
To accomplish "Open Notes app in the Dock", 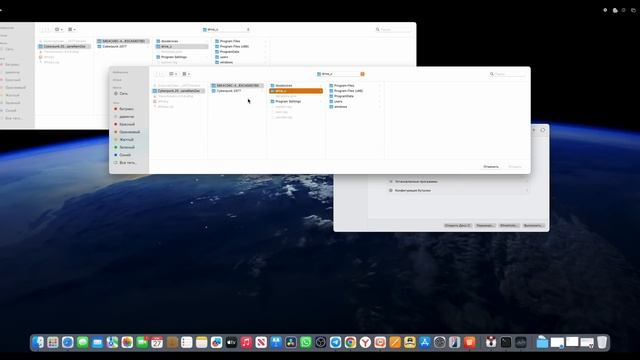I will (202, 342).
